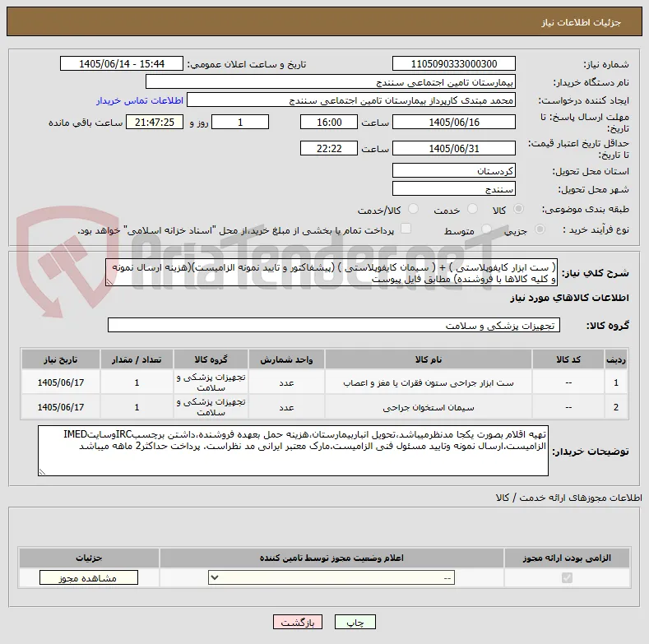Click the request creator name field
649x644 pixels.
[351, 100]
